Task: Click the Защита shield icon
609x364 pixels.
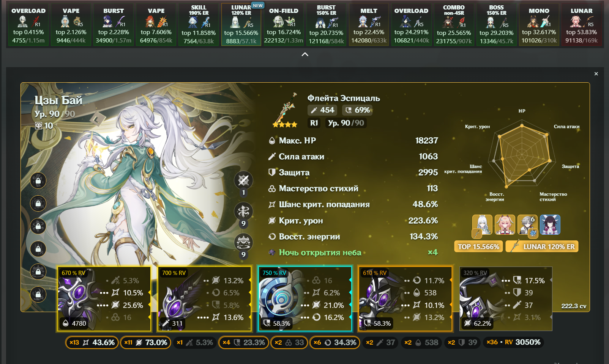Action: point(272,173)
